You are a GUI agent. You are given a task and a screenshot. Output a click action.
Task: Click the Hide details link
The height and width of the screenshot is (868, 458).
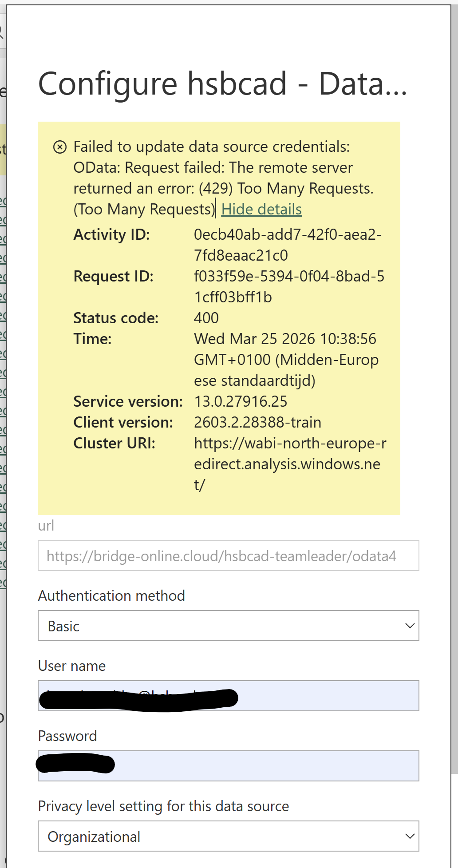click(x=261, y=209)
